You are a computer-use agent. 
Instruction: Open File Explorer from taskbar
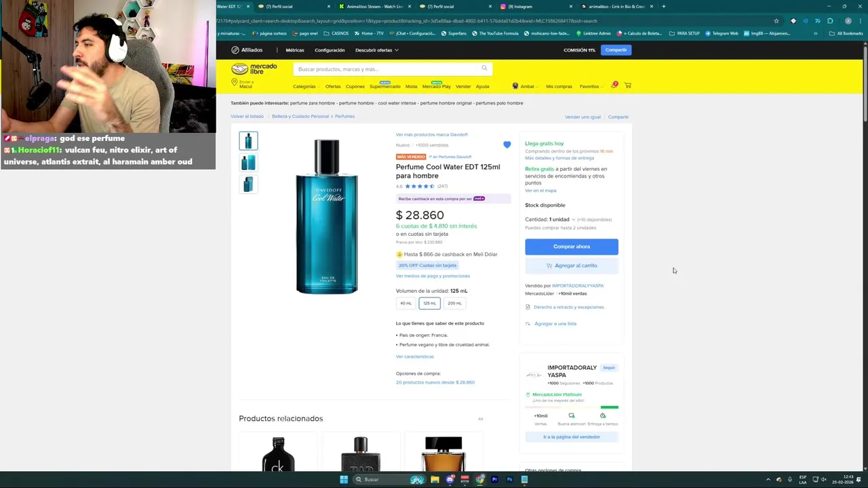click(x=435, y=480)
